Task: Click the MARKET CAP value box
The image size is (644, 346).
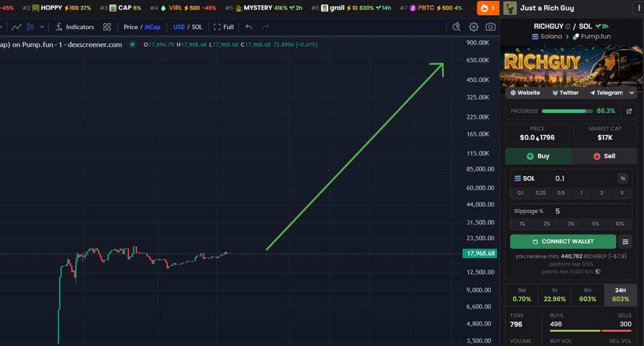Action: point(605,134)
